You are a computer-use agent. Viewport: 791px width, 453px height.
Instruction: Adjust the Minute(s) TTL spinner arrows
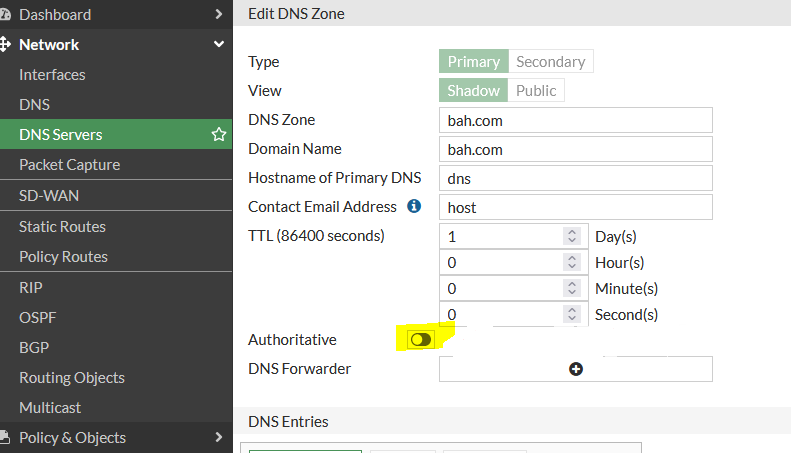point(572,288)
